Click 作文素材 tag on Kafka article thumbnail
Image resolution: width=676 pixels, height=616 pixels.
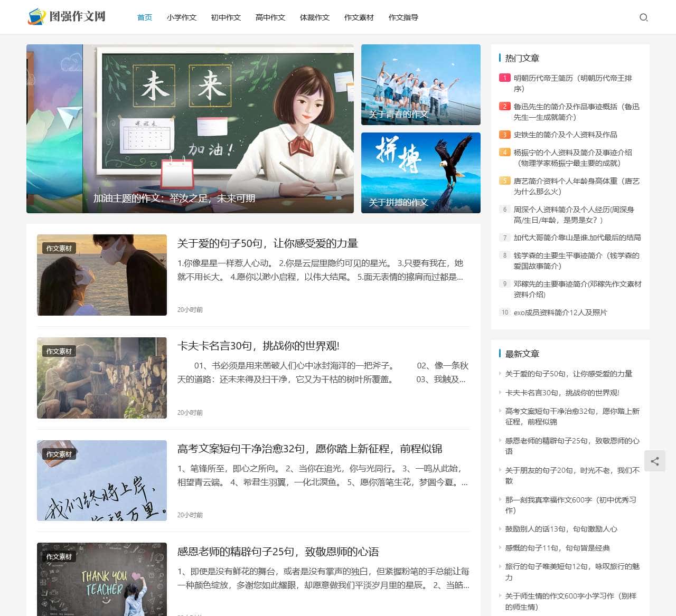[59, 352]
